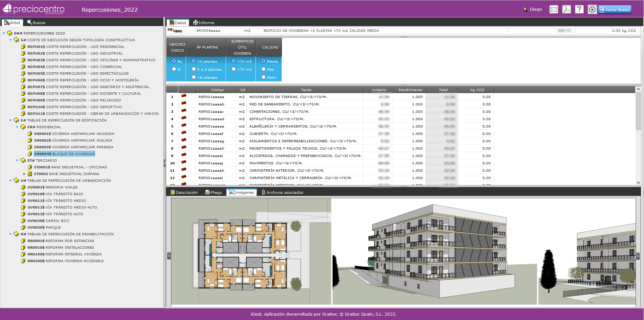Collapse the G# COSTE DE EJECUCIÓN node

10,40
